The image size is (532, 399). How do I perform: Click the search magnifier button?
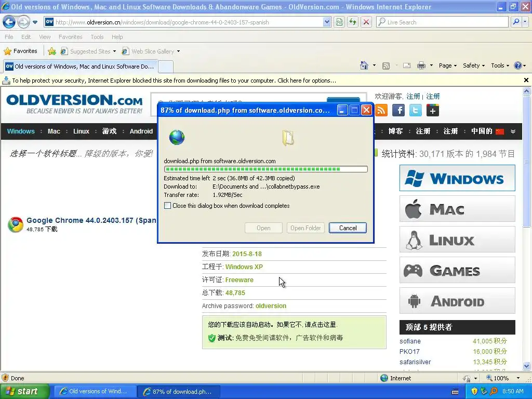(x=516, y=22)
